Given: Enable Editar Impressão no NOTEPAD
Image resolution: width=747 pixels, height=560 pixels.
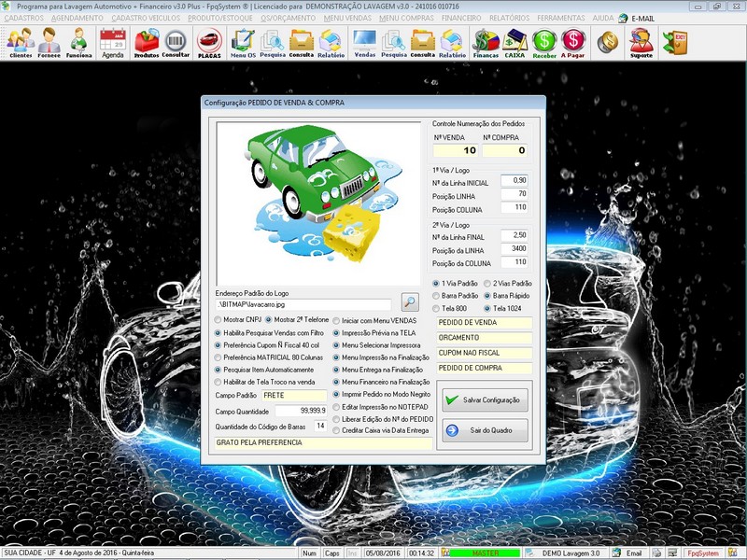Looking at the screenshot, I should pyautogui.click(x=336, y=406).
